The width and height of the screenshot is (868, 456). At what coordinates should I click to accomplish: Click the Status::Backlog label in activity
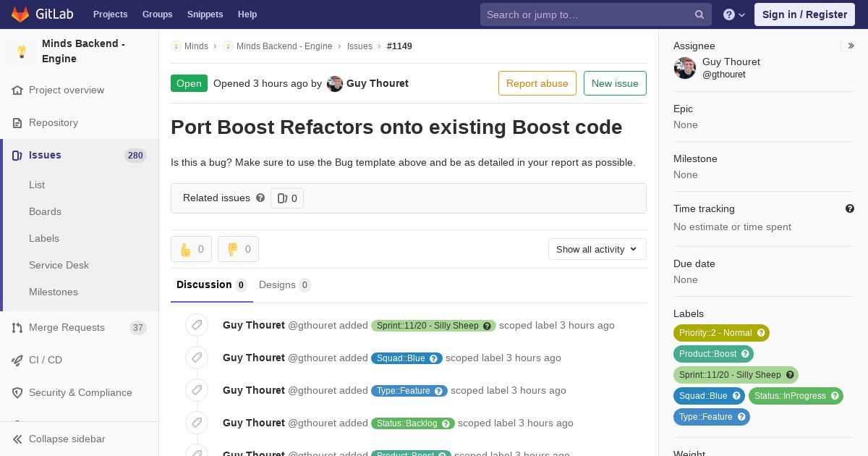413,423
